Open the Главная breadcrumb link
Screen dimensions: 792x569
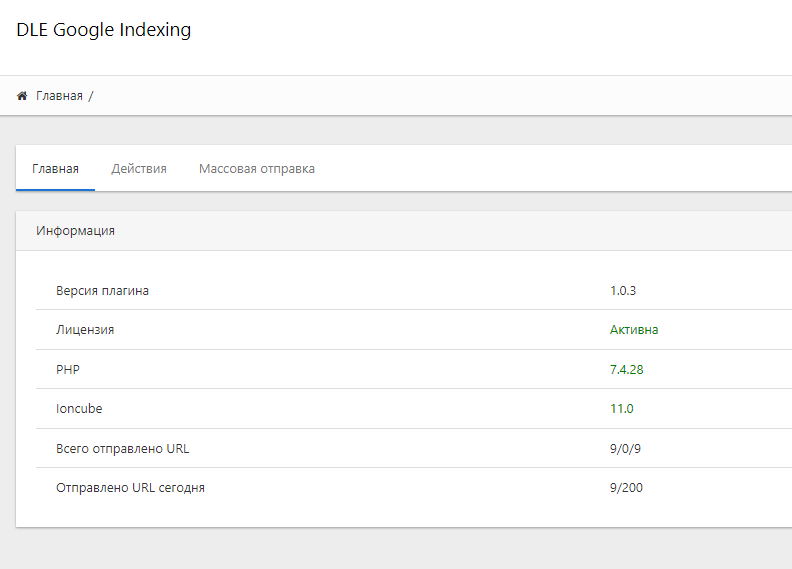(59, 96)
